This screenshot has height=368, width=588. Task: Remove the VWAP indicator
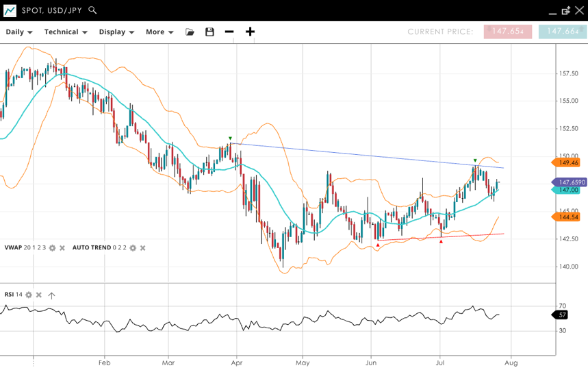pyautogui.click(x=62, y=247)
